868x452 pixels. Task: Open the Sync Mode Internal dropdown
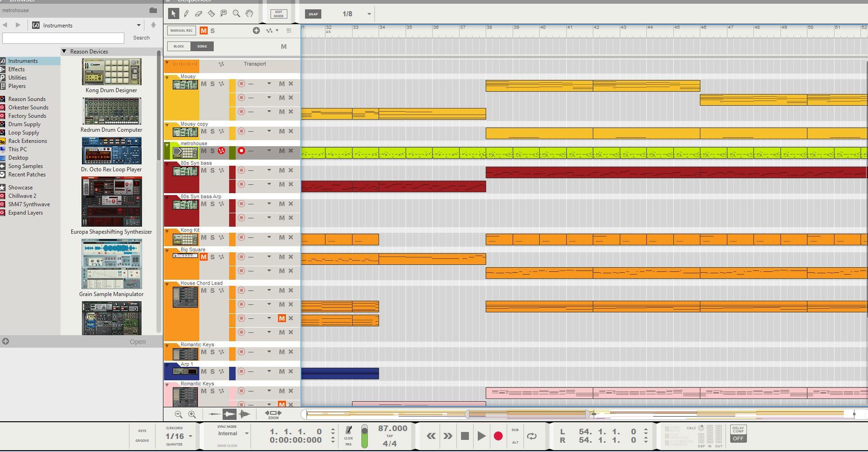point(247,433)
